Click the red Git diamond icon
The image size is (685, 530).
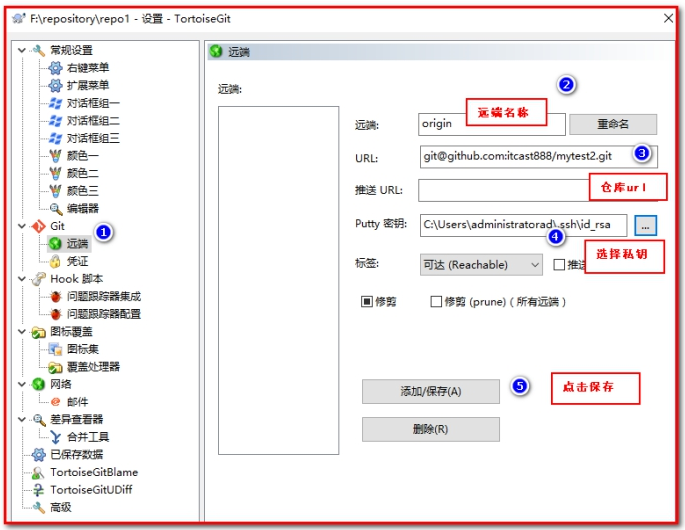click(39, 226)
